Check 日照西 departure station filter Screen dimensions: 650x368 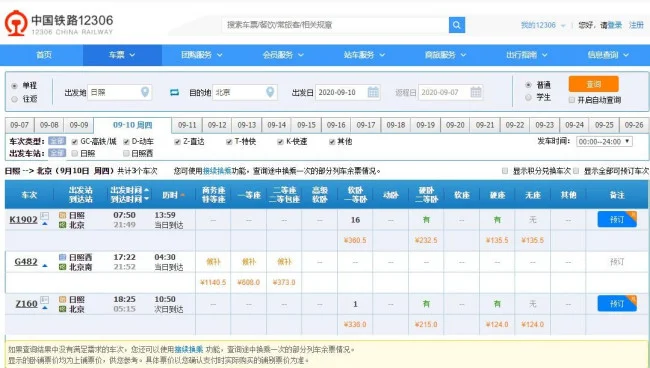click(x=126, y=153)
